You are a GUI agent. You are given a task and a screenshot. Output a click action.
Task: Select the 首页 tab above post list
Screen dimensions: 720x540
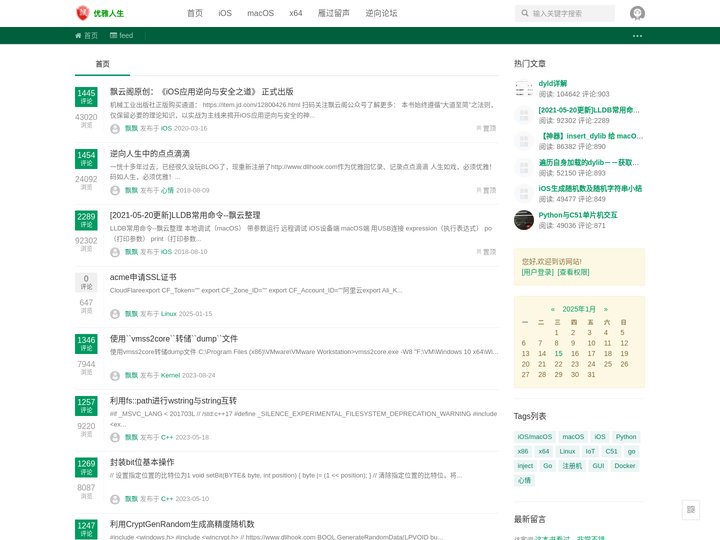point(102,64)
